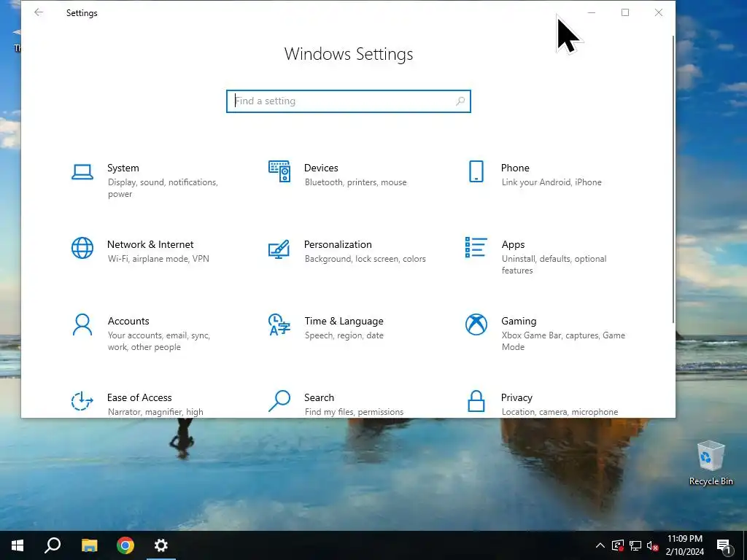The width and height of the screenshot is (747, 560).
Task: Open Devices settings label
Action: tap(321, 168)
